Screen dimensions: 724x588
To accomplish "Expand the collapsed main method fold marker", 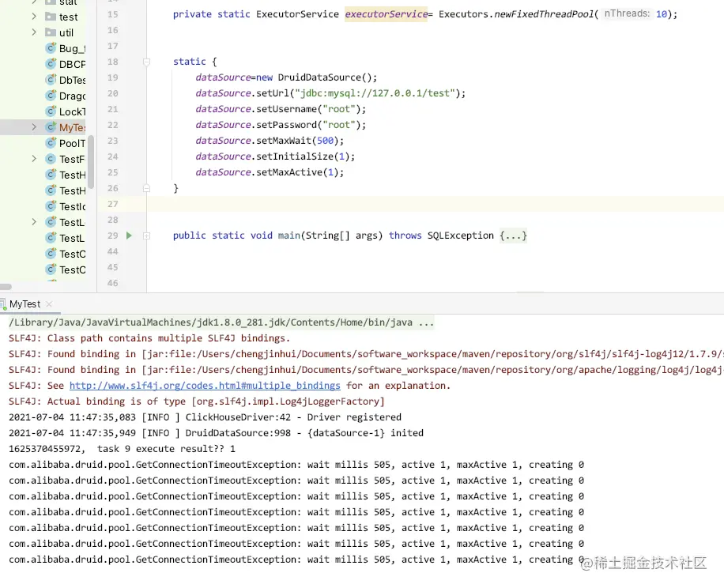I will (x=146, y=236).
